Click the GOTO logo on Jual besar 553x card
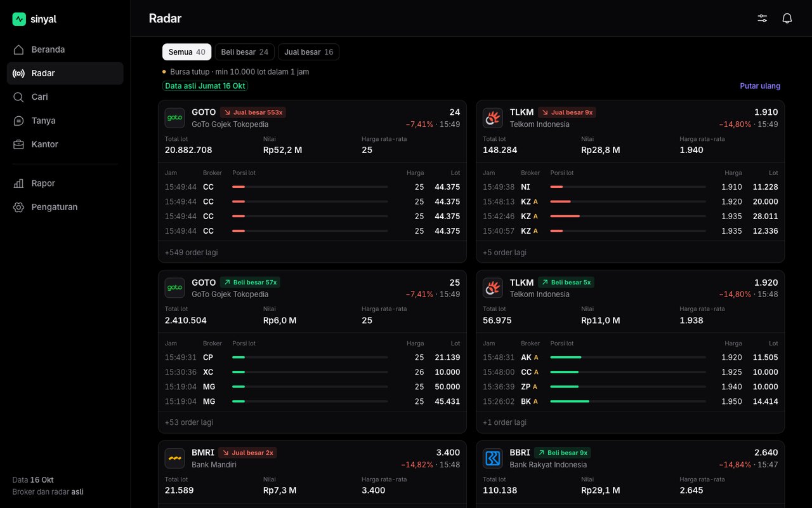 tap(174, 117)
